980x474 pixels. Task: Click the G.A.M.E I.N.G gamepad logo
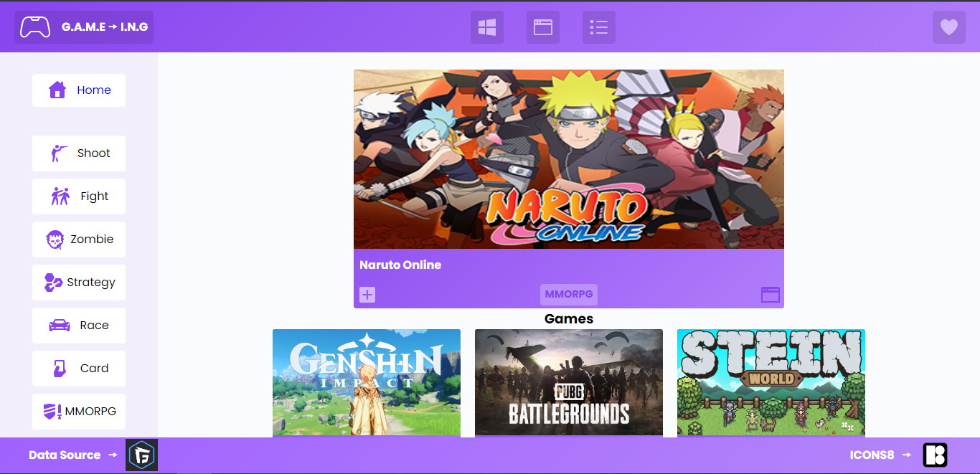[x=84, y=27]
